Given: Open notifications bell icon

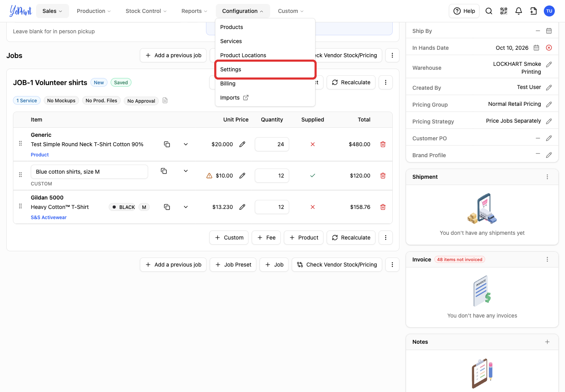Looking at the screenshot, I should [519, 11].
